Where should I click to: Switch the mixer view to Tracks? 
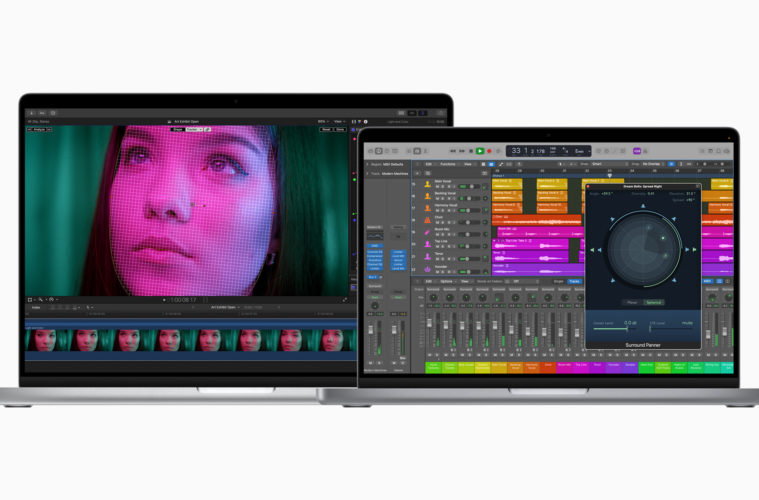point(574,282)
